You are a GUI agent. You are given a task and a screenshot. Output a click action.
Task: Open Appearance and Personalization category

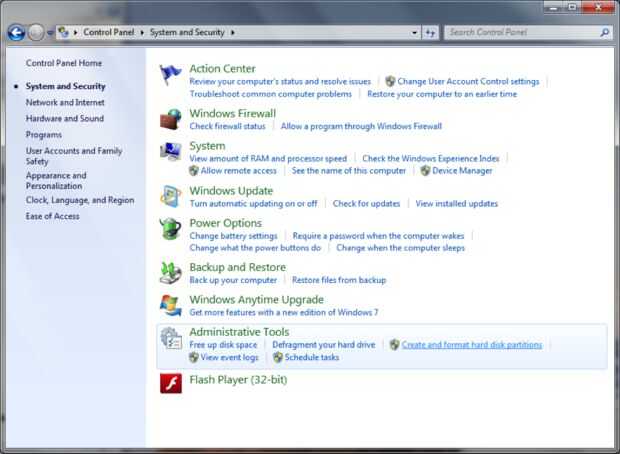[x=56, y=180]
